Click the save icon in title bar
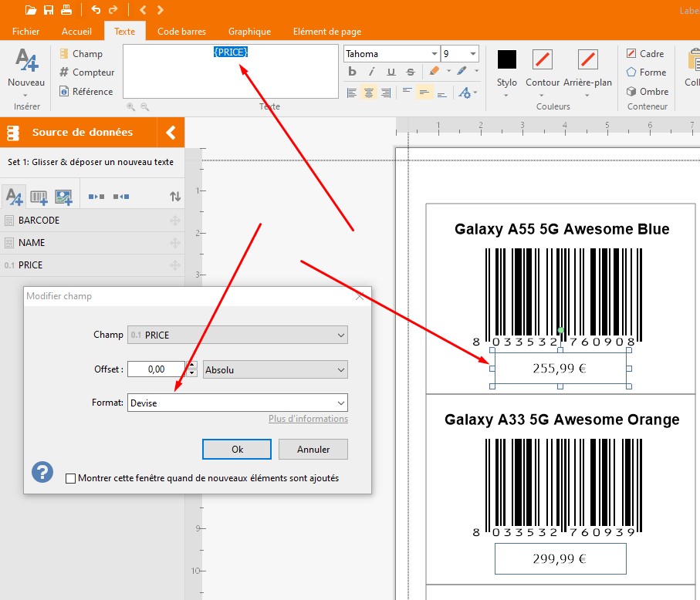 pos(49,10)
